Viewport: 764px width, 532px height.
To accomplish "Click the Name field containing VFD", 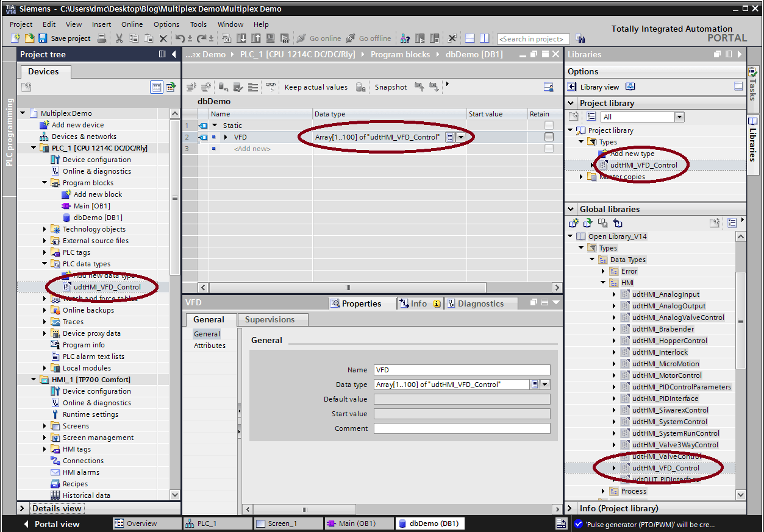I will pyautogui.click(x=462, y=370).
